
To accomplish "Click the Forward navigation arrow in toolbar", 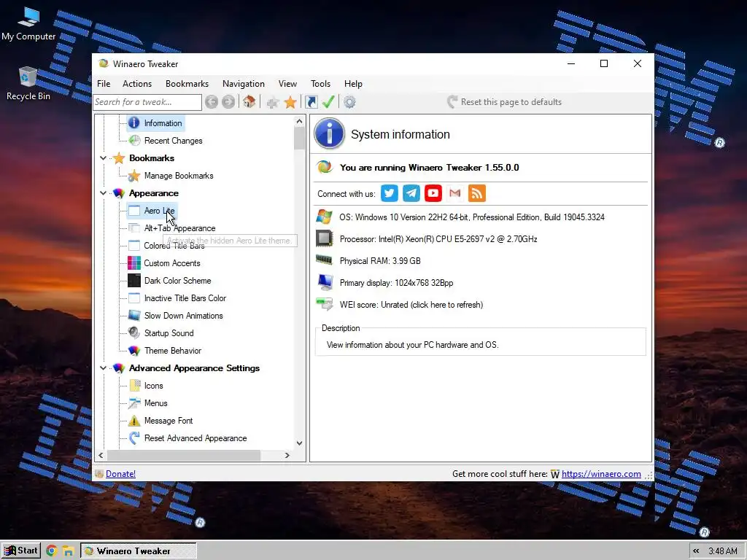I will pyautogui.click(x=228, y=102).
